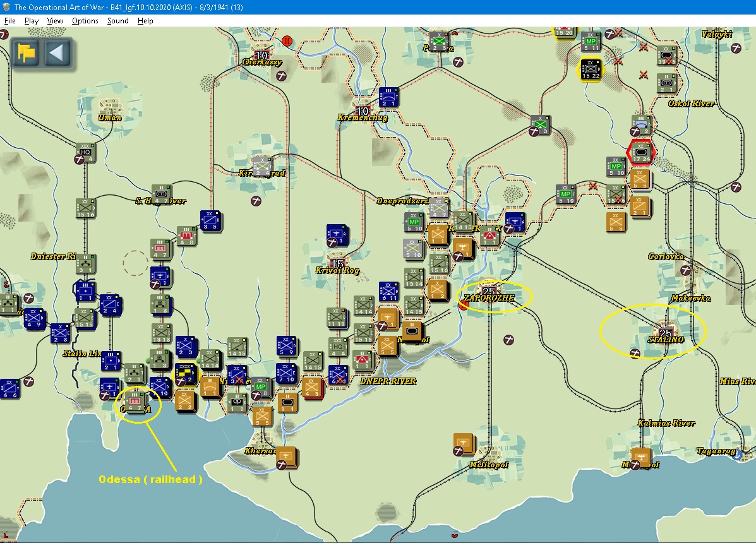Click the DNEPR RIVER label

[388, 381]
